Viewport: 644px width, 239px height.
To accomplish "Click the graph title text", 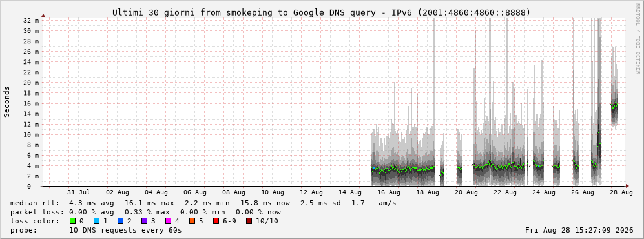I will coord(321,13).
